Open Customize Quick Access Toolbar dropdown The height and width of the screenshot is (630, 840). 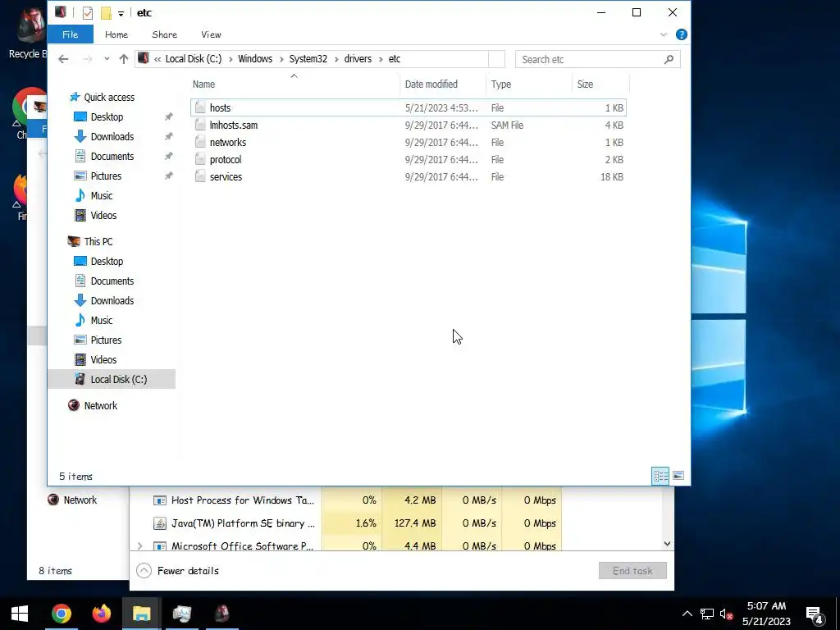click(121, 13)
